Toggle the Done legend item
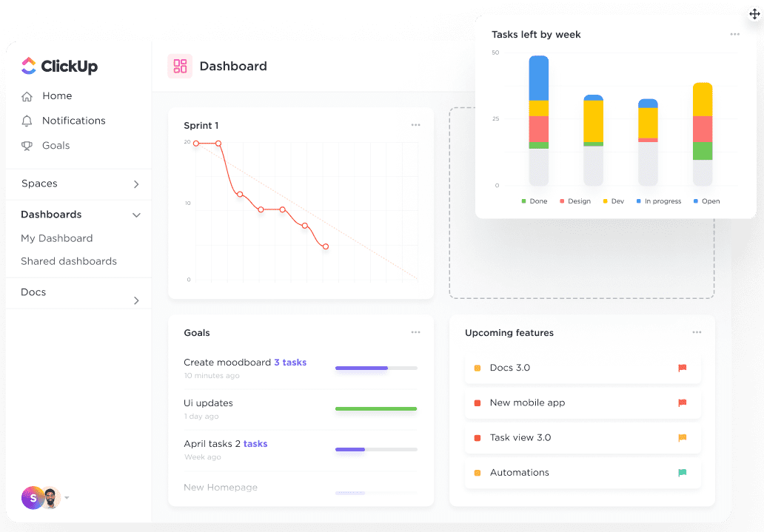The height and width of the screenshot is (532, 764). pos(535,201)
